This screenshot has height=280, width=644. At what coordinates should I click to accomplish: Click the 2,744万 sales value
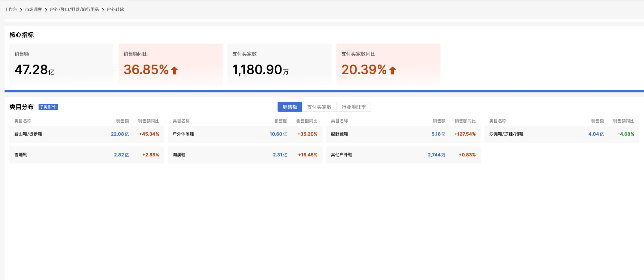point(437,155)
